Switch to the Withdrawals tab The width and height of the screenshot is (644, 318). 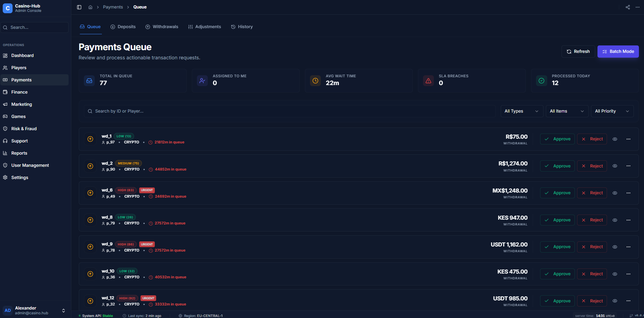(x=162, y=27)
